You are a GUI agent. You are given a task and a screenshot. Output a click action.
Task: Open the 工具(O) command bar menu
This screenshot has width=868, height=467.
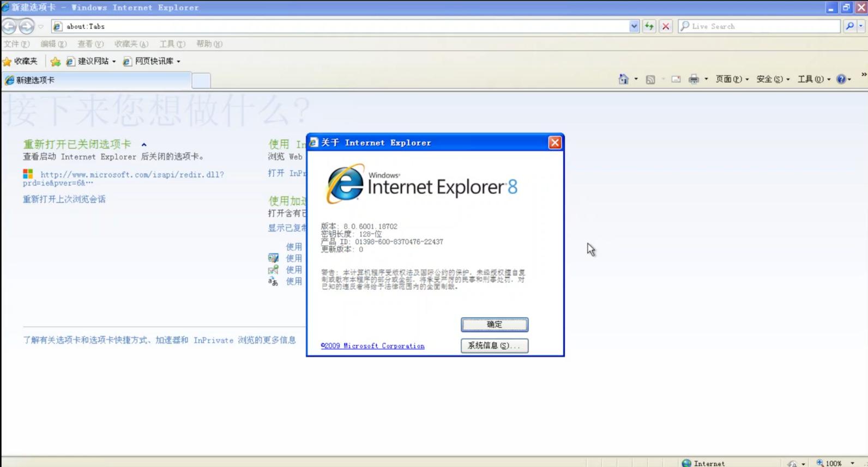coord(814,80)
